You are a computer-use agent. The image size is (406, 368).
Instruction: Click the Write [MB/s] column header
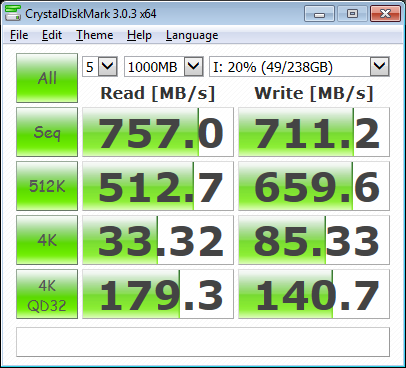click(314, 93)
